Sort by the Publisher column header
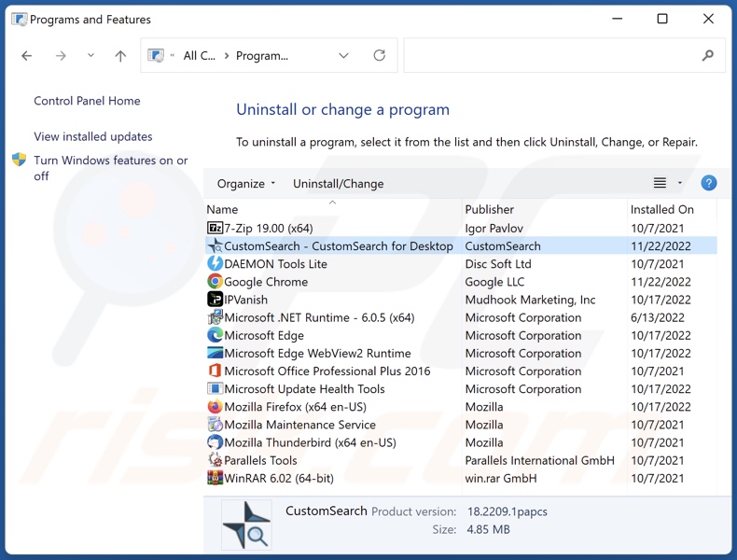 pyautogui.click(x=489, y=209)
